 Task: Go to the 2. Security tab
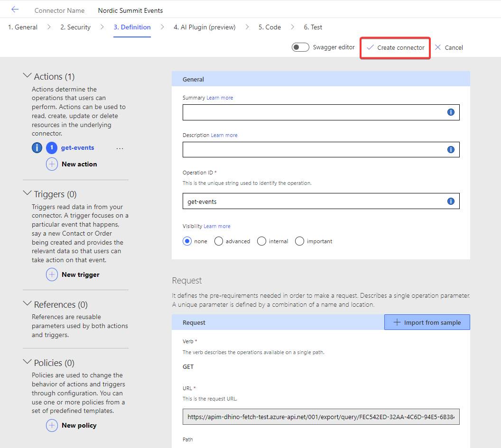75,27
